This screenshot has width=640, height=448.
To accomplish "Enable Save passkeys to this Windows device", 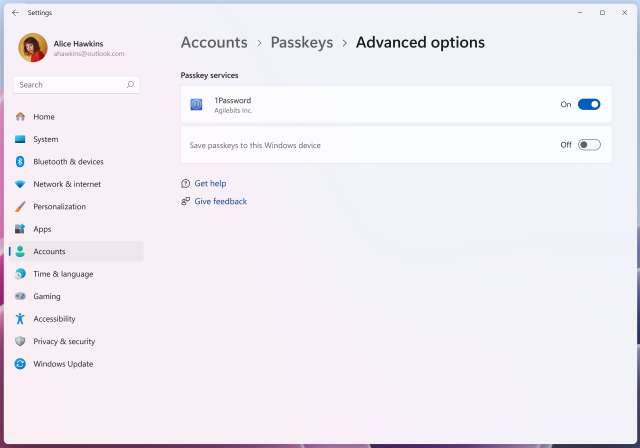I will (589, 145).
